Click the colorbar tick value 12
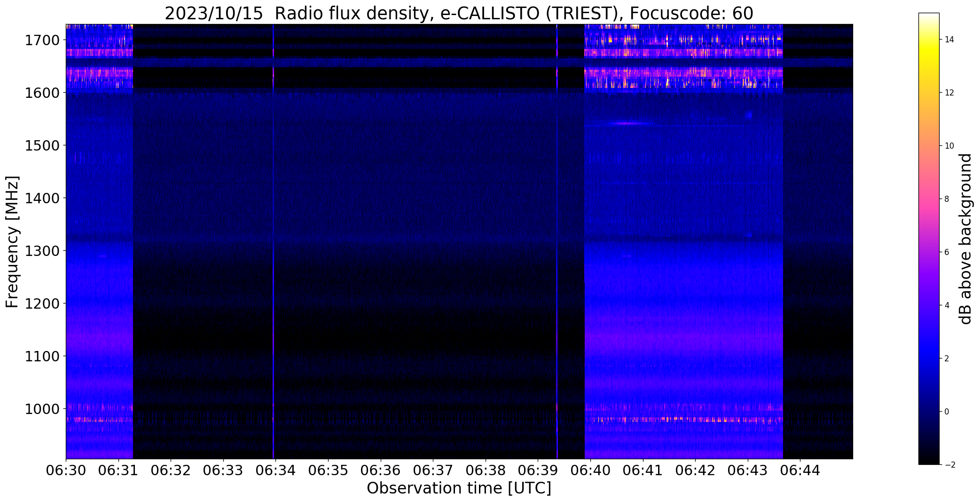The width and height of the screenshot is (980, 502). pos(949,93)
